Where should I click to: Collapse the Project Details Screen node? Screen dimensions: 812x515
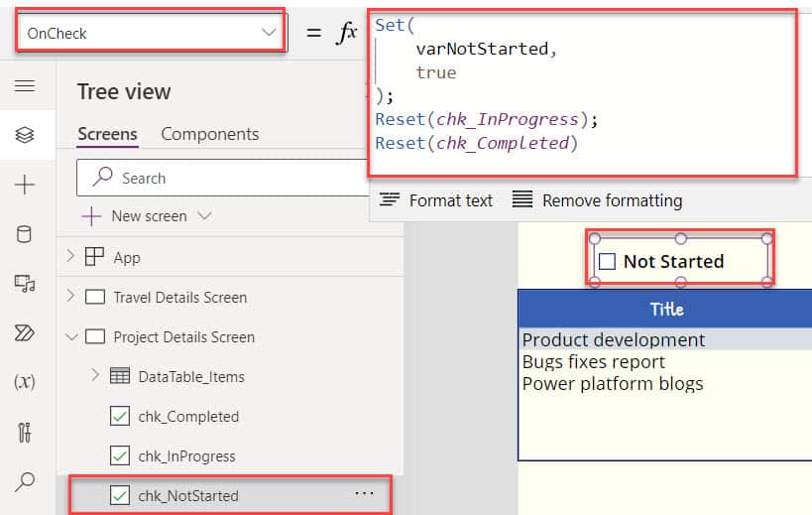(x=71, y=337)
